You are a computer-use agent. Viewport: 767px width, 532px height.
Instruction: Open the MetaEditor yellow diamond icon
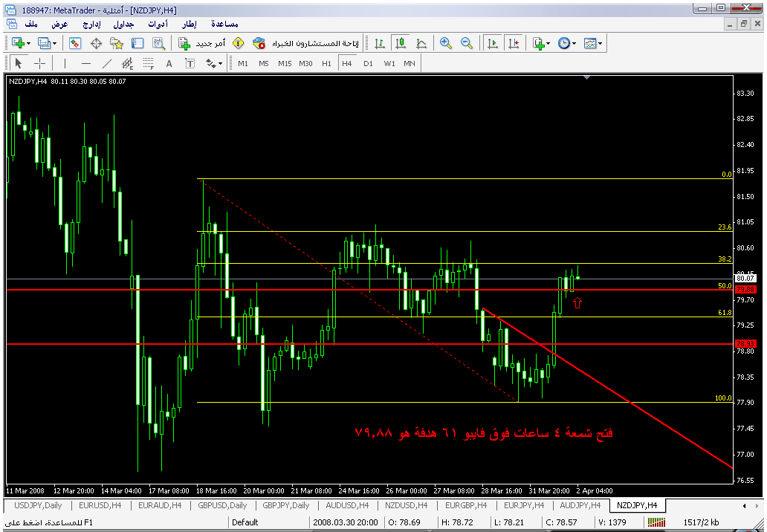click(239, 43)
